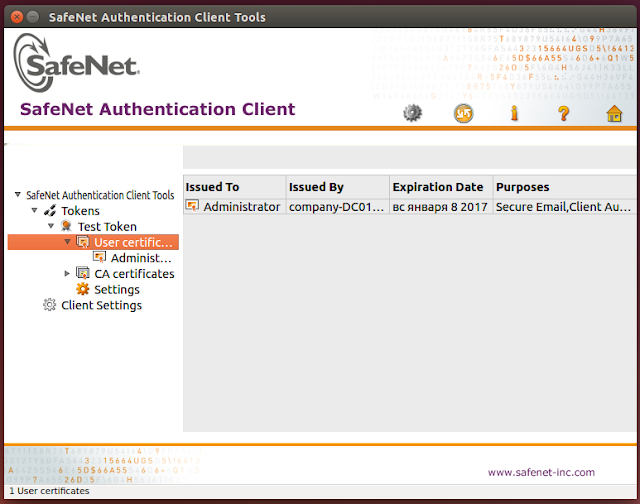Click the Tokens node icon
This screenshot has width=640, height=504.
(x=50, y=211)
